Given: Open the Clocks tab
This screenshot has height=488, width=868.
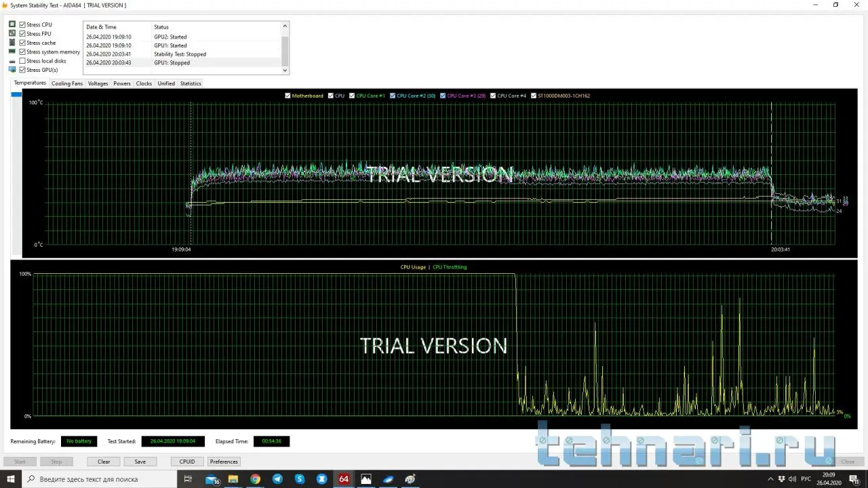Looking at the screenshot, I should 144,83.
